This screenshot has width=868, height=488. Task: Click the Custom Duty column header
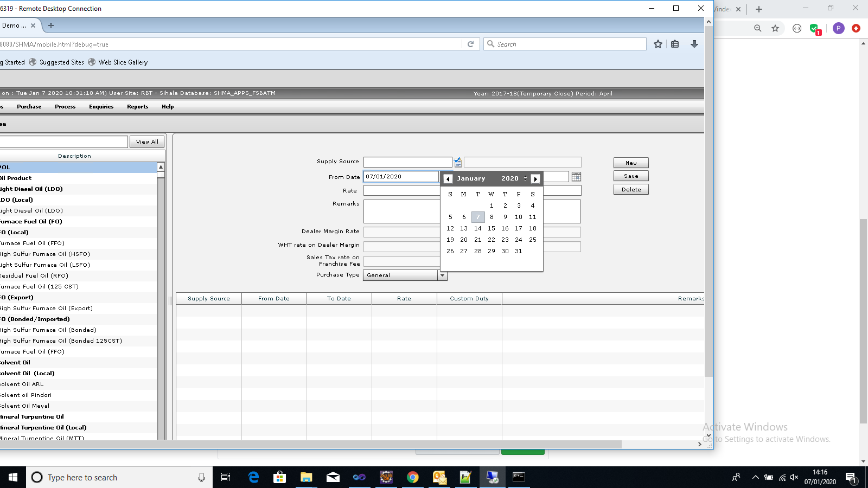coord(469,299)
